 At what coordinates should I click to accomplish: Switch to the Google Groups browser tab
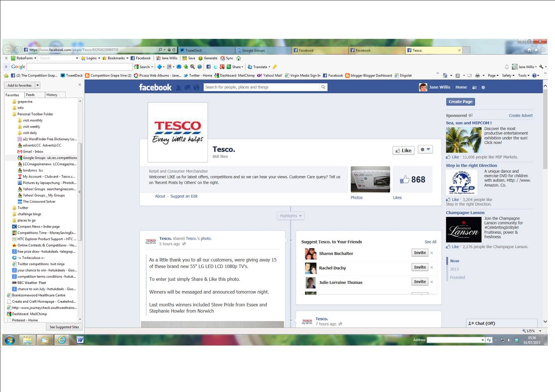point(263,50)
